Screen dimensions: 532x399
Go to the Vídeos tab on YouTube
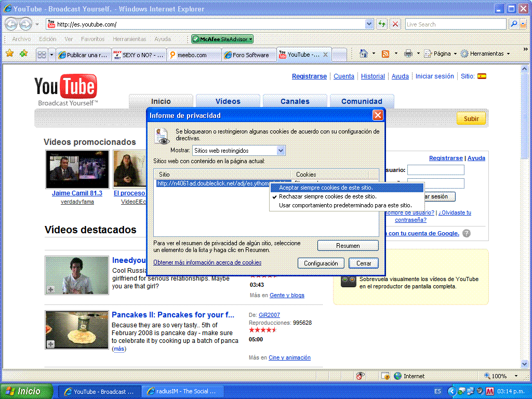pos(228,101)
